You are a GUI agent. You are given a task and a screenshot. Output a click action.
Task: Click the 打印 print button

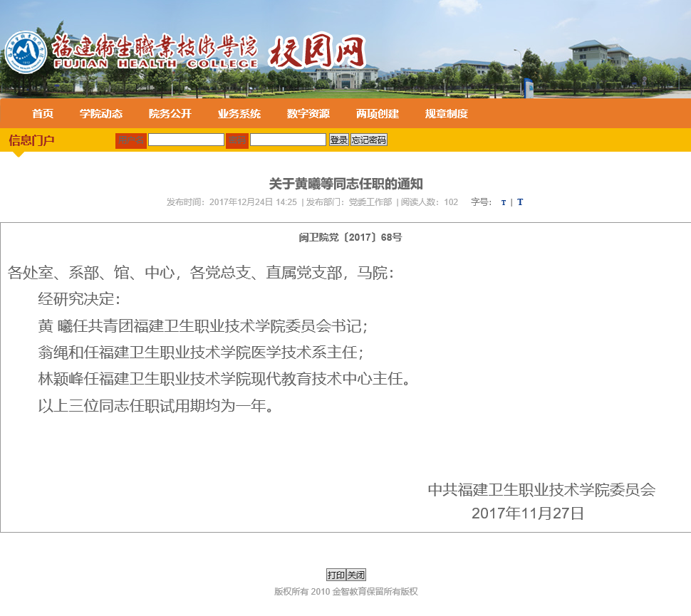336,575
